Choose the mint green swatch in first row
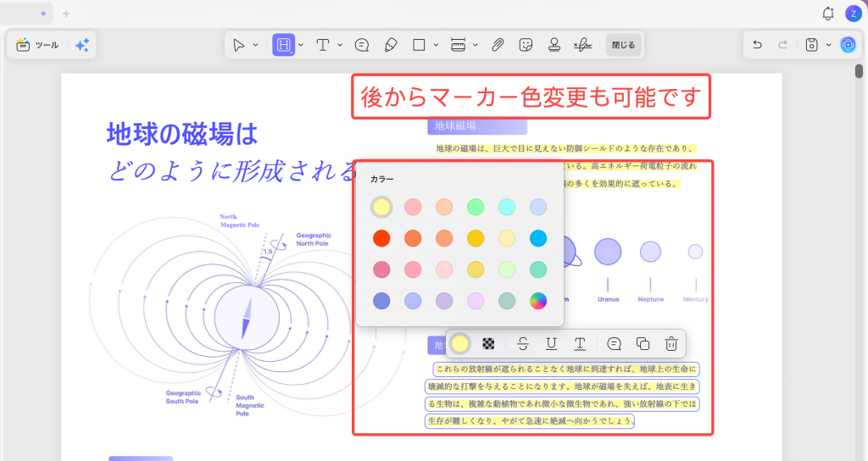 click(476, 207)
